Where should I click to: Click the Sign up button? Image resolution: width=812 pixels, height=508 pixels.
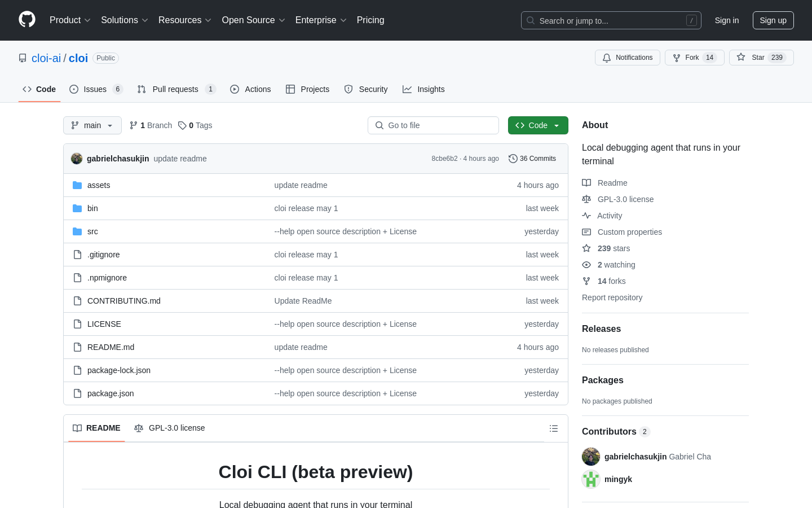coord(773,20)
